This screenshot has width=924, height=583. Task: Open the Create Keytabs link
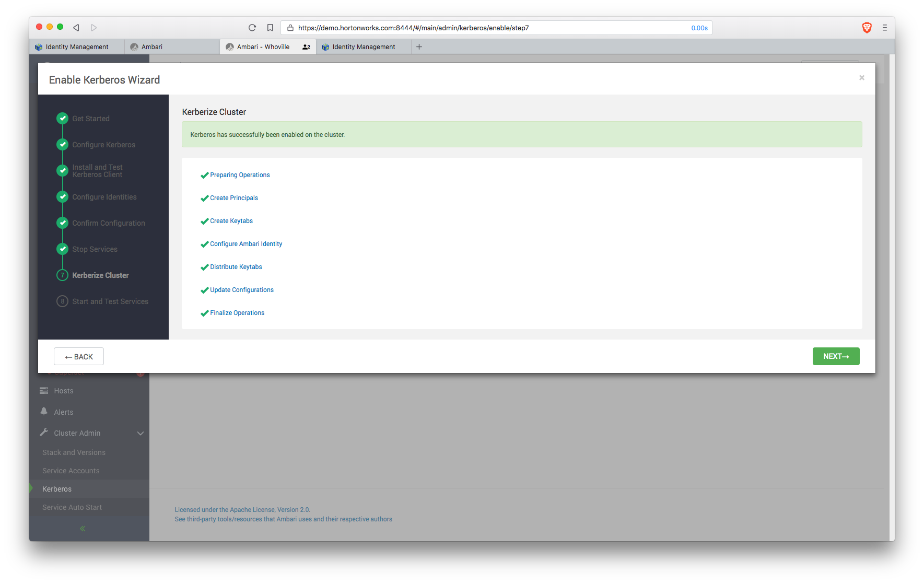click(231, 221)
